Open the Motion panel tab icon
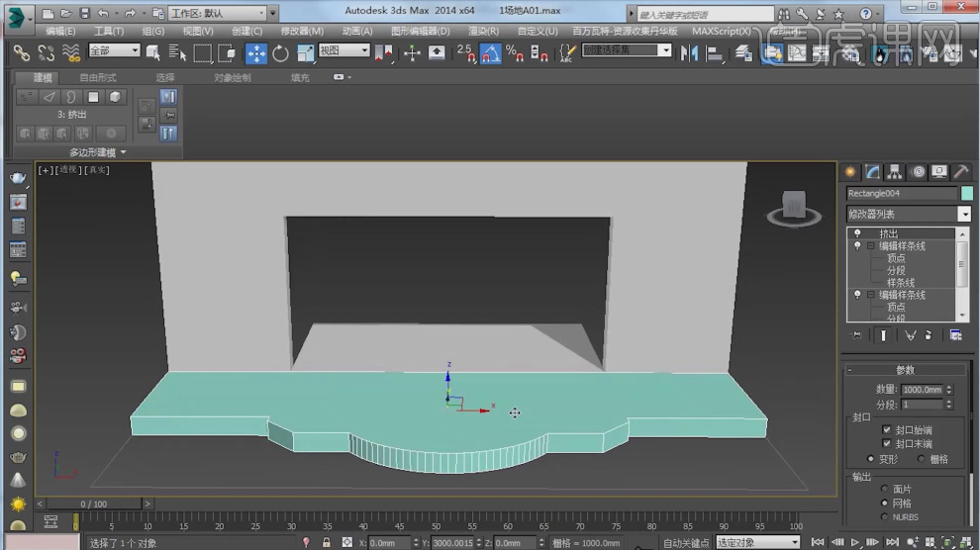Viewport: 980px width, 550px height. tap(918, 172)
